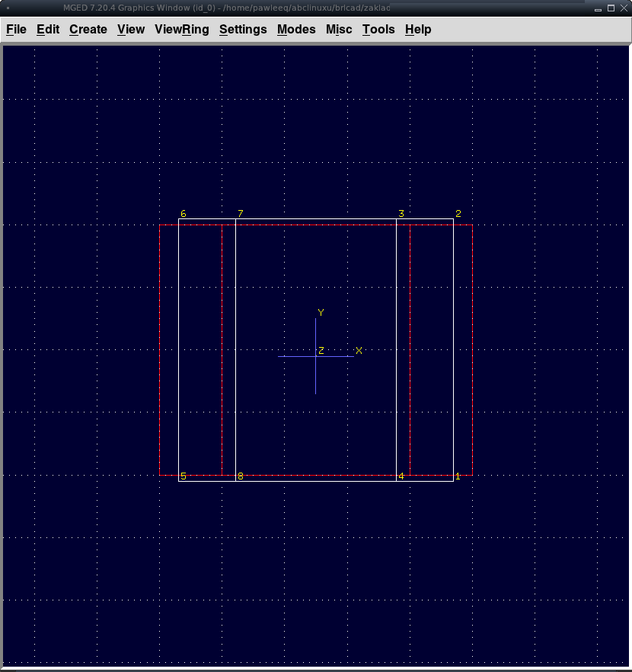The width and height of the screenshot is (632, 672).
Task: Click vertex label 3 of the shape
Action: [x=401, y=213]
